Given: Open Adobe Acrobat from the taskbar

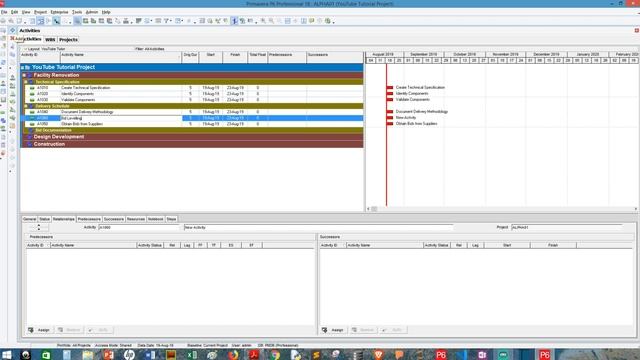Looking at the screenshot, I should pyautogui.click(x=254, y=355).
